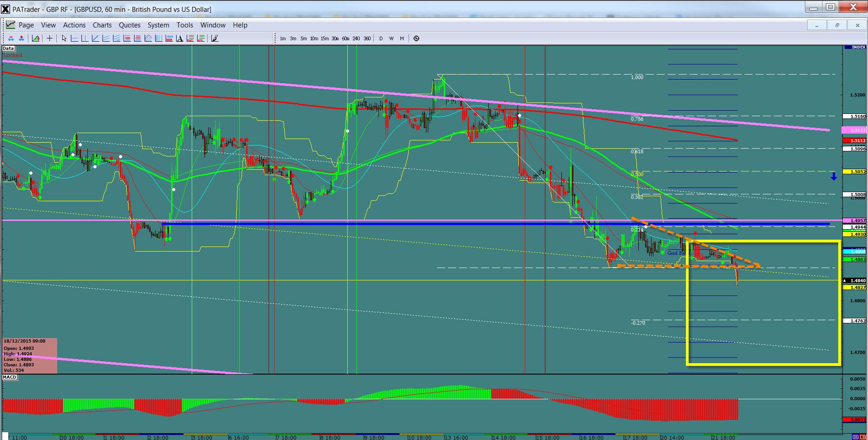Select the horizontal line drawing tool
This screenshot has width=868, height=440.
[75, 38]
